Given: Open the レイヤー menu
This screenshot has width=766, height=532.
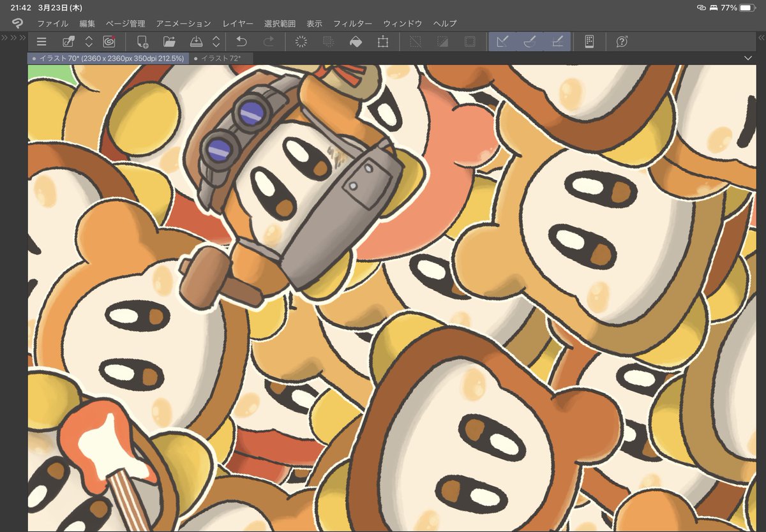Looking at the screenshot, I should point(237,24).
